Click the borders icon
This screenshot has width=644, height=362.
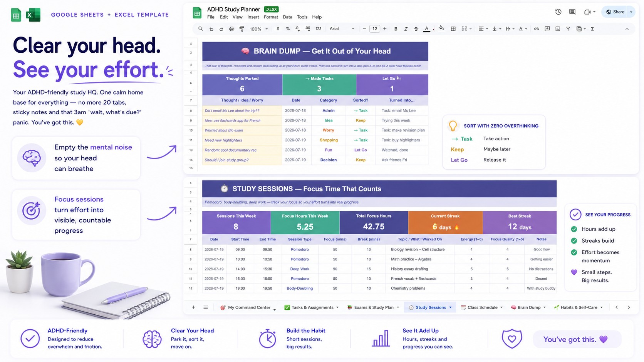[453, 29]
